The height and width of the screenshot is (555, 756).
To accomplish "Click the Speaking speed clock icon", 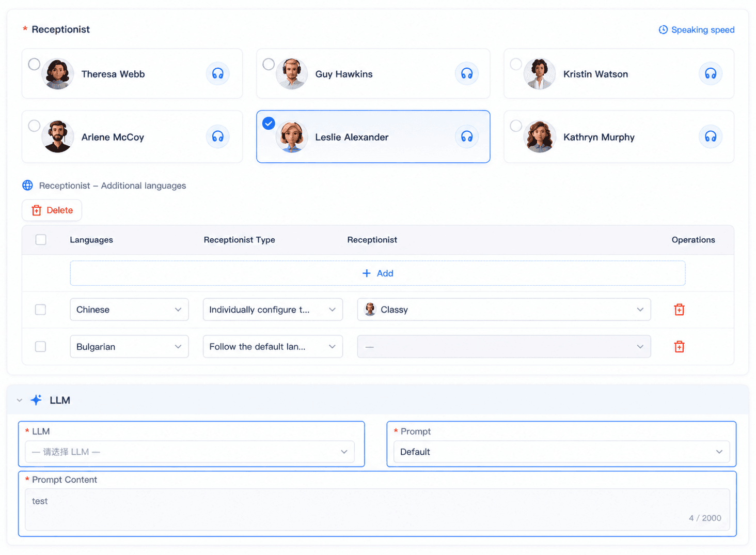I will pyautogui.click(x=663, y=30).
